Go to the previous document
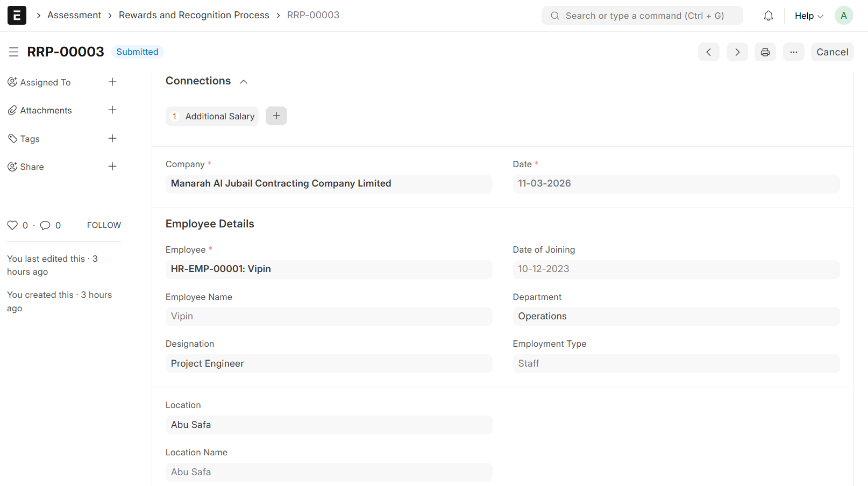Image resolution: width=868 pixels, height=486 pixels. (708, 52)
